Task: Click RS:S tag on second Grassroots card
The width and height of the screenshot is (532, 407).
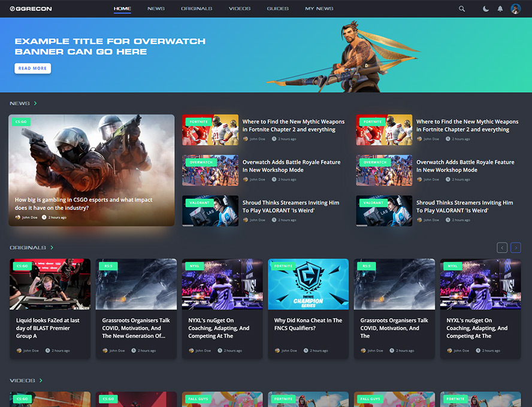Action: (x=367, y=266)
